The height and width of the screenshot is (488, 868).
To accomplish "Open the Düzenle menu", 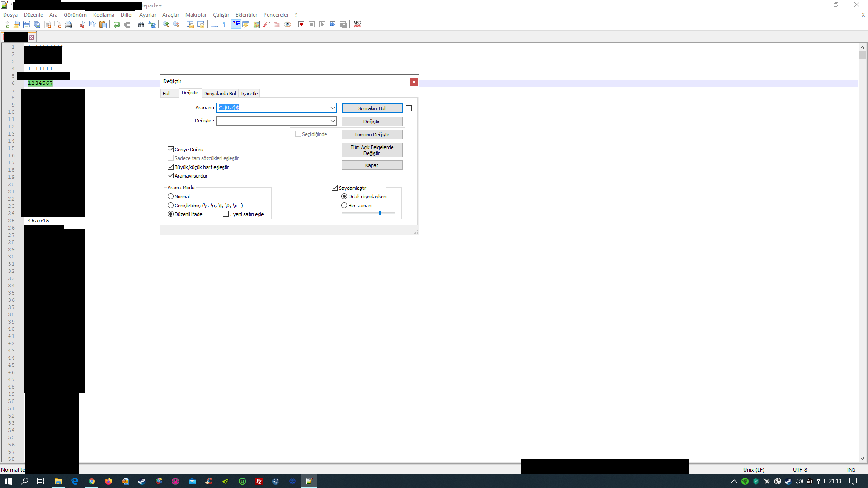I will (33, 15).
